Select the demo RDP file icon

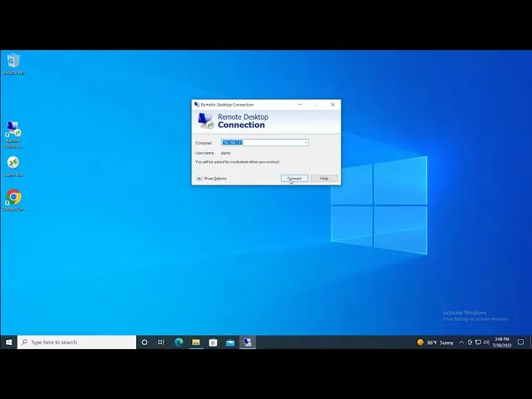pos(13,165)
